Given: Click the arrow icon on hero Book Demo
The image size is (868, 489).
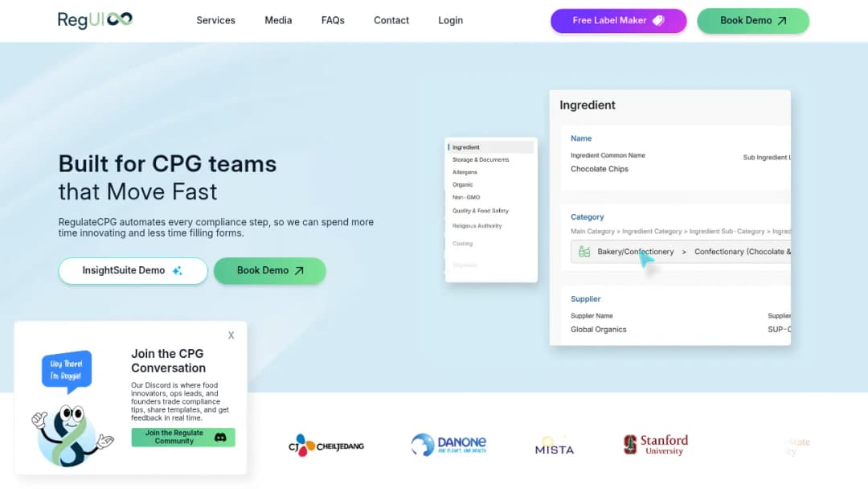Looking at the screenshot, I should point(299,271).
